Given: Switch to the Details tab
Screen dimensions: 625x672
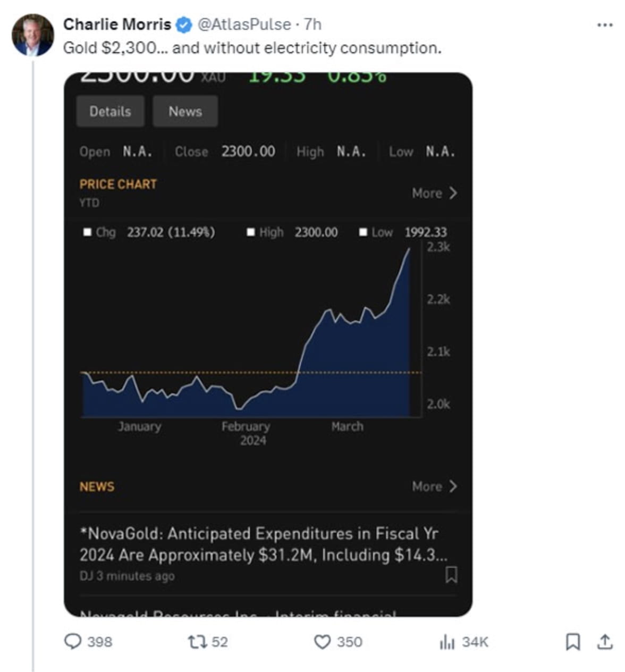Looking at the screenshot, I should pyautogui.click(x=111, y=111).
